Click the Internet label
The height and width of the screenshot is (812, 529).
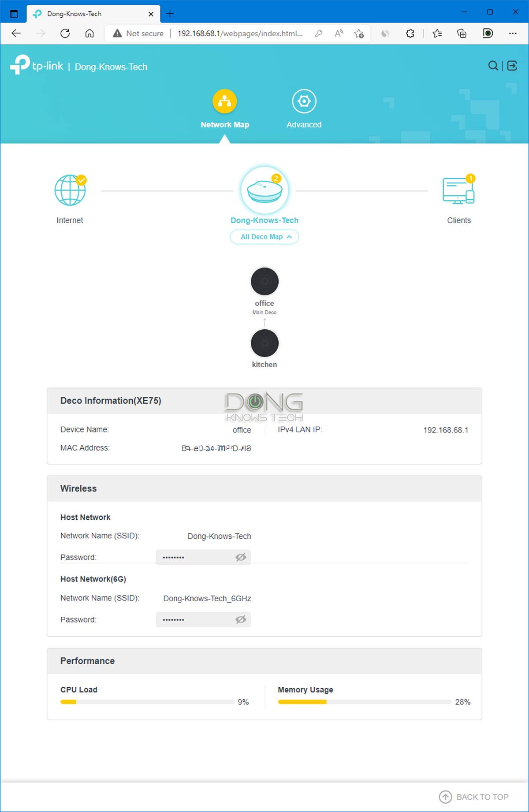point(70,220)
